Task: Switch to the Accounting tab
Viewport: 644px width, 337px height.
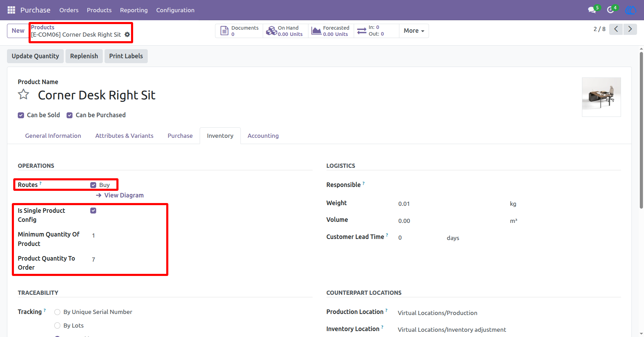Action: [x=263, y=136]
